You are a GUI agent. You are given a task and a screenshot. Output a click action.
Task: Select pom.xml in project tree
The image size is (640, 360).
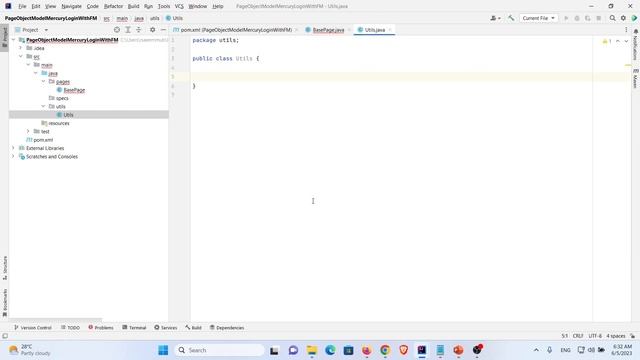(x=43, y=140)
